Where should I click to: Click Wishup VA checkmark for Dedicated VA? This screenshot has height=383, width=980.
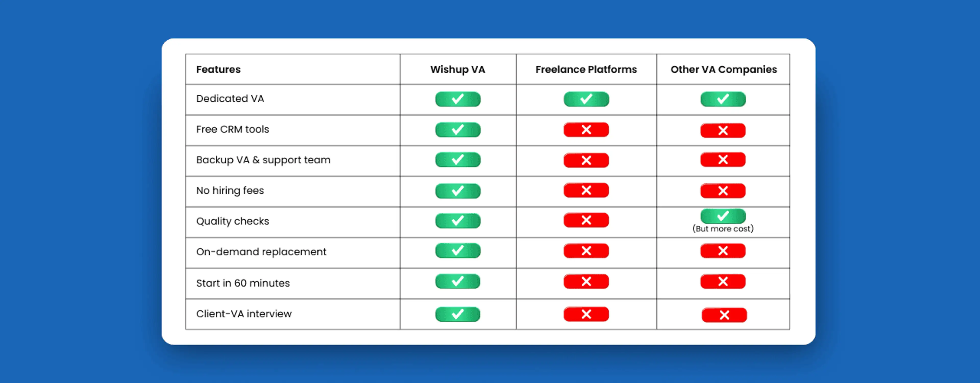pos(458,99)
